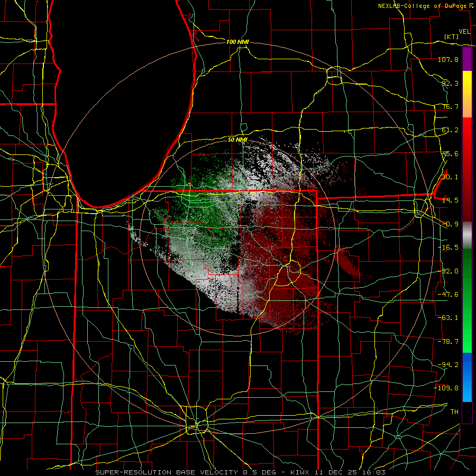The width and height of the screenshot is (476, 476).
Task: Select the VEL legend title
Action: click(464, 32)
